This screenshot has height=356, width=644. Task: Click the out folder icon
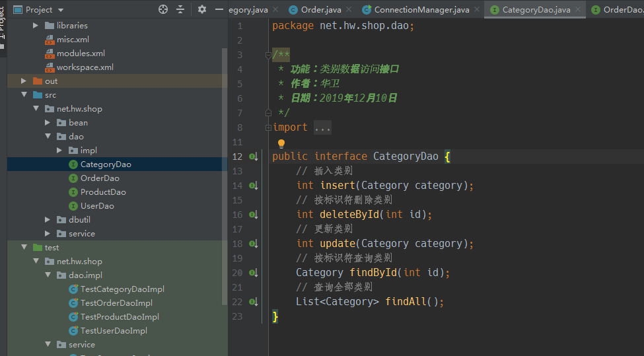tap(38, 81)
